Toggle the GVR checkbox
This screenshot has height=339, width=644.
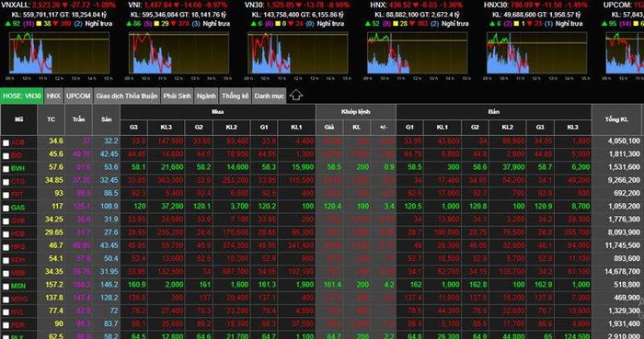click(x=6, y=221)
